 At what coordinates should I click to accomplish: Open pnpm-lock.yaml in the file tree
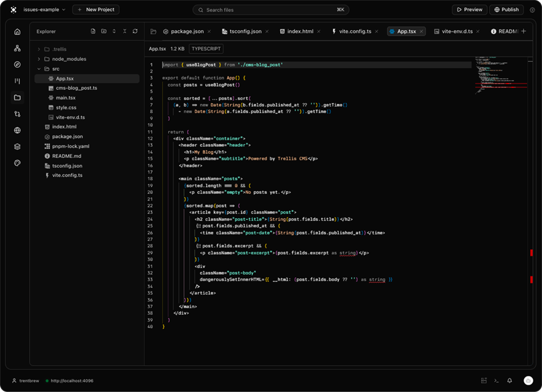coord(87,147)
